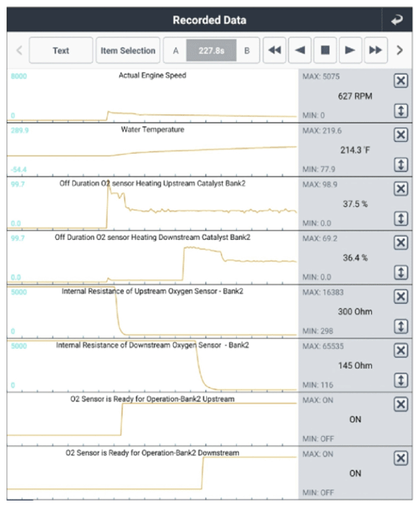Rewind recording with the fast-backward button
Screen dimensions: 420x507
pos(274,50)
